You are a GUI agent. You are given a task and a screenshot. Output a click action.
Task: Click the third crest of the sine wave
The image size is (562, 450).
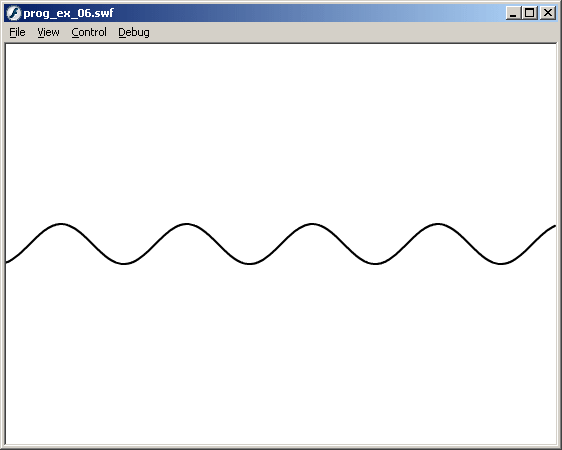(x=312, y=224)
